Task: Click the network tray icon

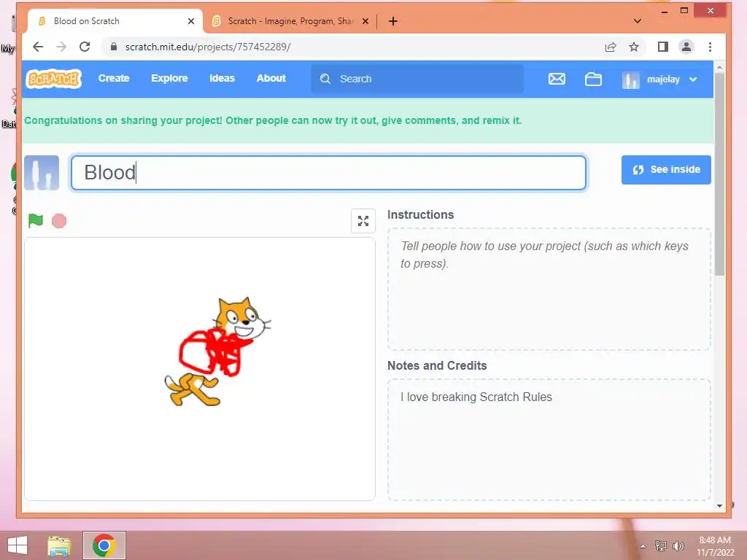Action: (x=661, y=546)
